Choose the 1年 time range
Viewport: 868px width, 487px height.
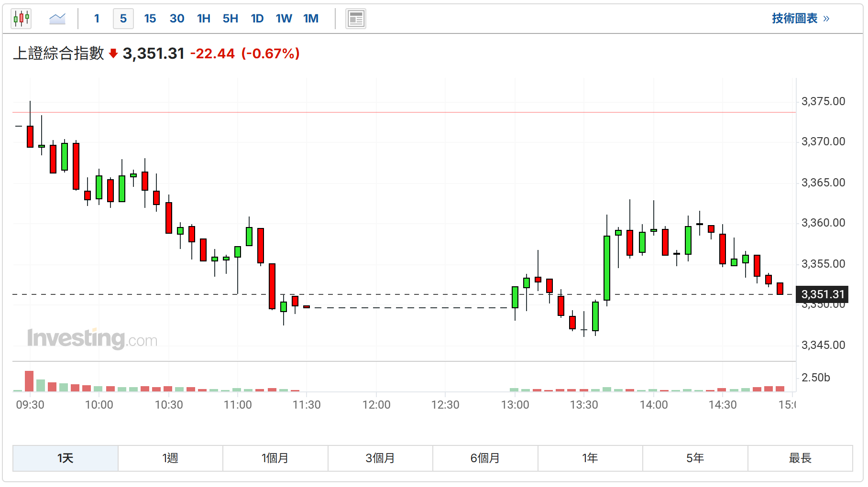(590, 458)
